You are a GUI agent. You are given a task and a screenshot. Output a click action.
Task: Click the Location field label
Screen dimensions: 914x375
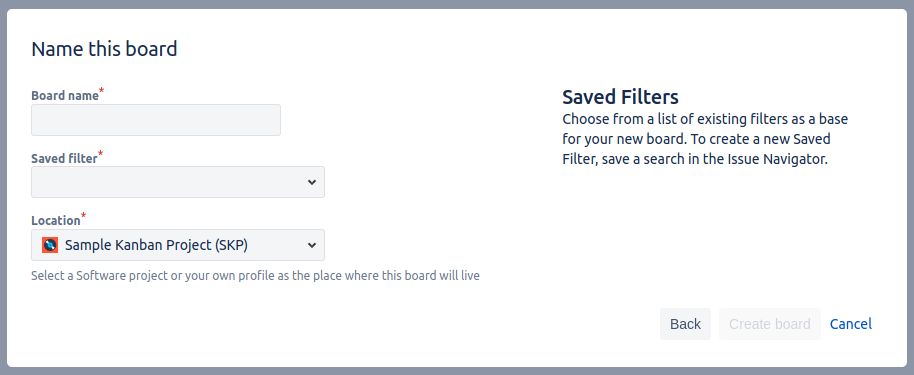coord(56,220)
